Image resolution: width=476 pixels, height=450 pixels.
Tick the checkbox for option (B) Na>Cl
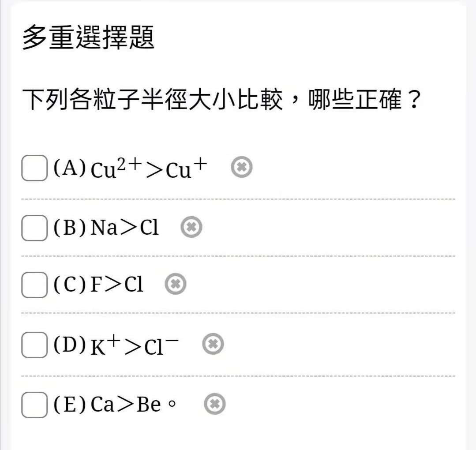34,228
